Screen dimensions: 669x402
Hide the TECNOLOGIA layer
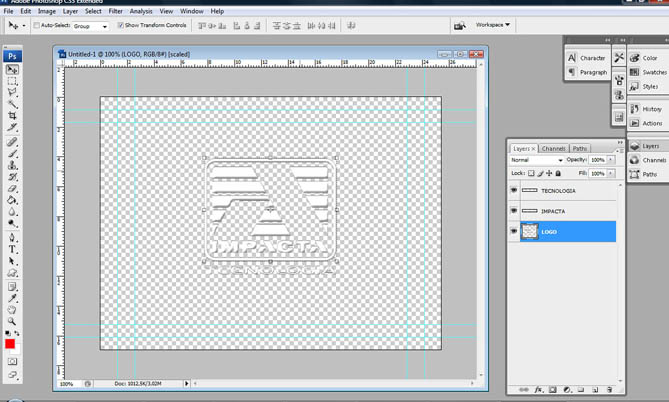point(514,190)
